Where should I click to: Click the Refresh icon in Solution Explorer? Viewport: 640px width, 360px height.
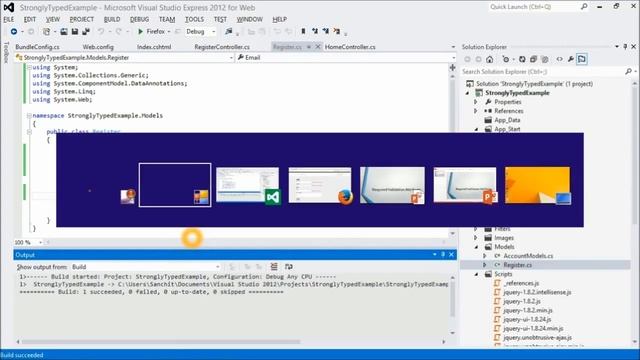pyautogui.click(x=522, y=60)
